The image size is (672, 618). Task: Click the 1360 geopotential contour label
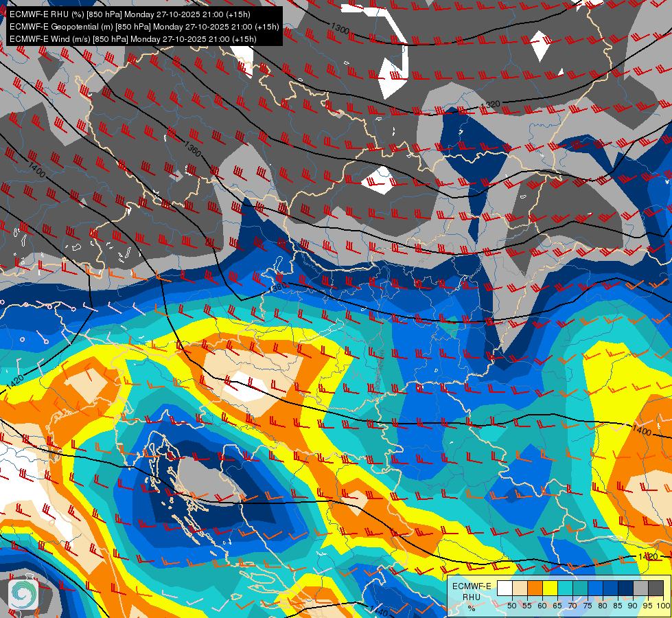point(192,149)
